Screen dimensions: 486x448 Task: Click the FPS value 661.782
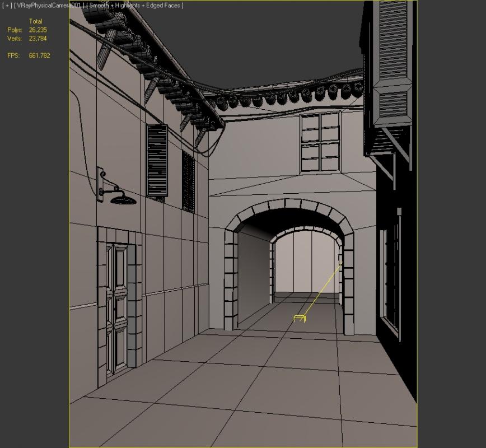point(39,55)
